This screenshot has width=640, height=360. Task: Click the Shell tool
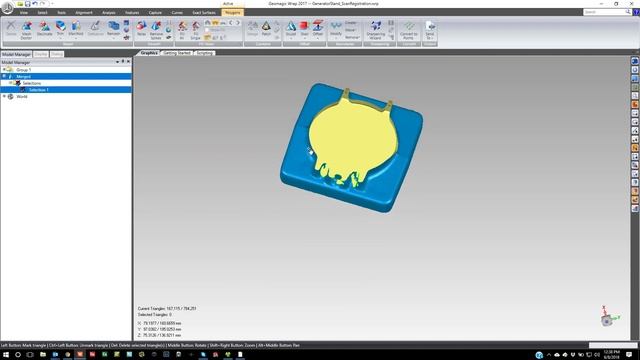coord(304,29)
